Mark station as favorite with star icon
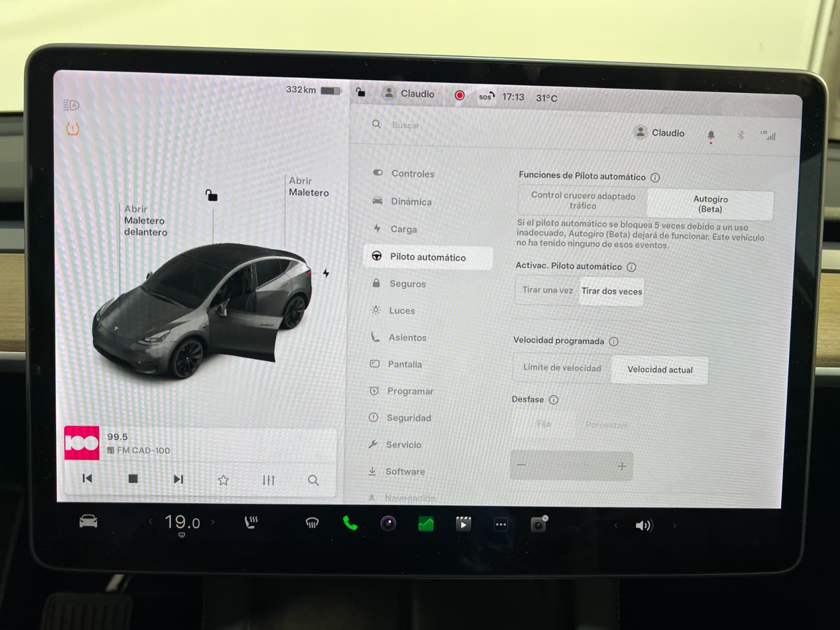 click(x=223, y=480)
